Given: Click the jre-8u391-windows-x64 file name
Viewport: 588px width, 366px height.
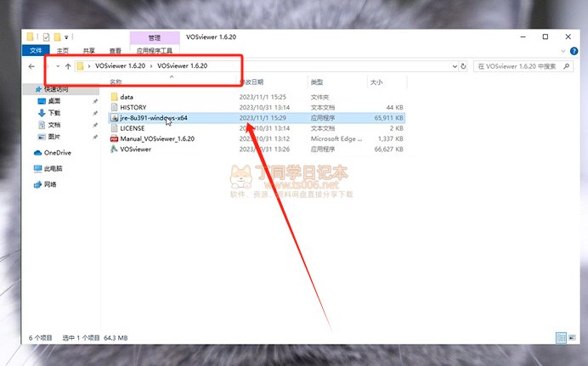Looking at the screenshot, I should (154, 118).
